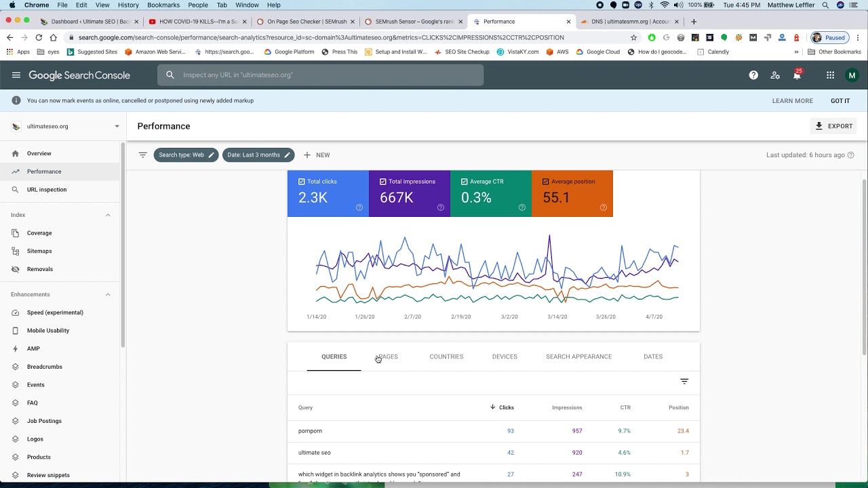Click the + NEW filter button
Viewport: 868px width, 488px height.
[317, 155]
